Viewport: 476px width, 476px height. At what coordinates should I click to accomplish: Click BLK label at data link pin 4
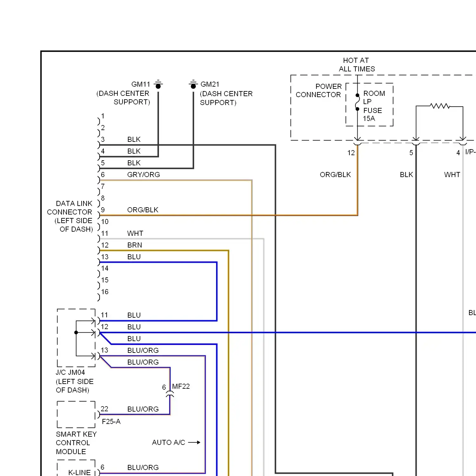(x=134, y=151)
